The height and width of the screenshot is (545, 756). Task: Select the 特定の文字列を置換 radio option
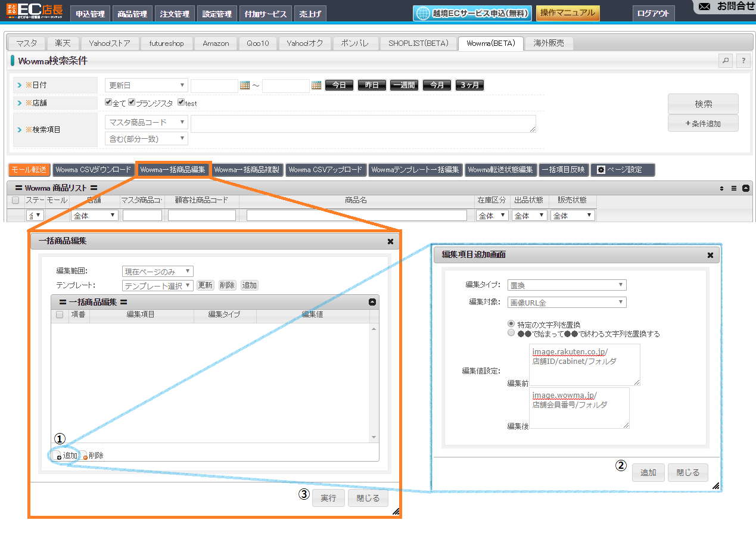(511, 324)
